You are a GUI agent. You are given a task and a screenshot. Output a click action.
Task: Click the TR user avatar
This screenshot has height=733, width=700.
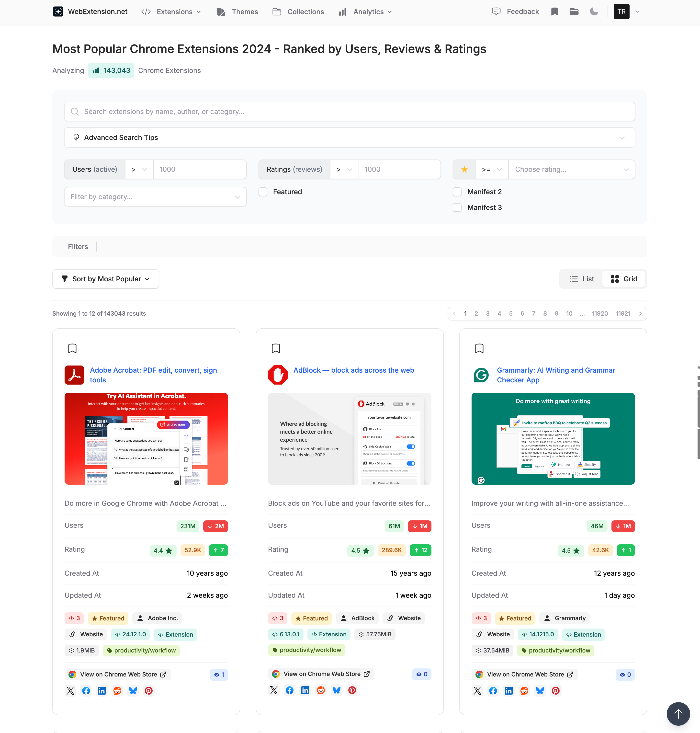[x=622, y=11]
